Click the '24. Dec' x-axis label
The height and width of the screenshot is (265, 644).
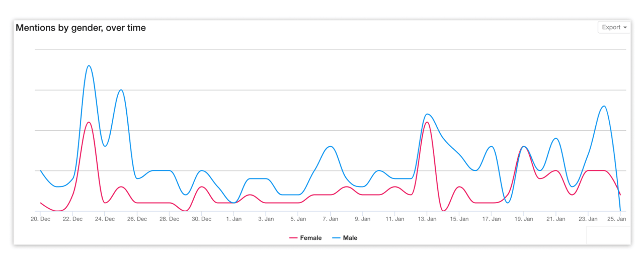105,219
